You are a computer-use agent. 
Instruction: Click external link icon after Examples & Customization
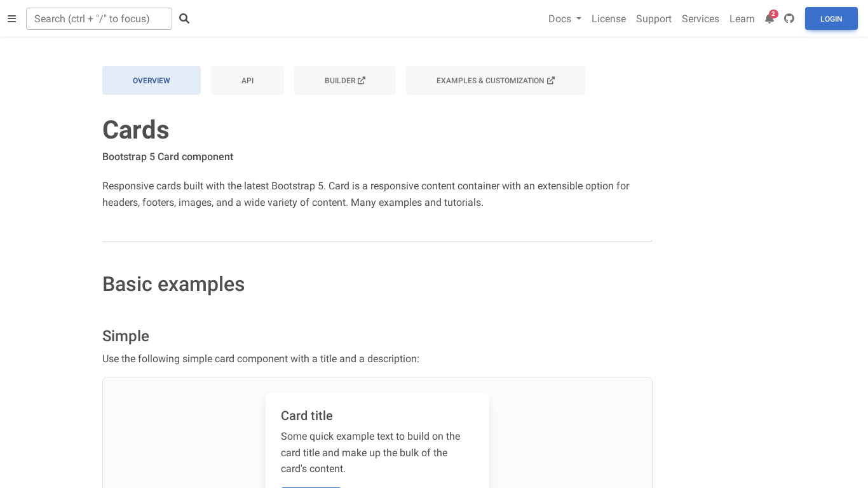551,81
